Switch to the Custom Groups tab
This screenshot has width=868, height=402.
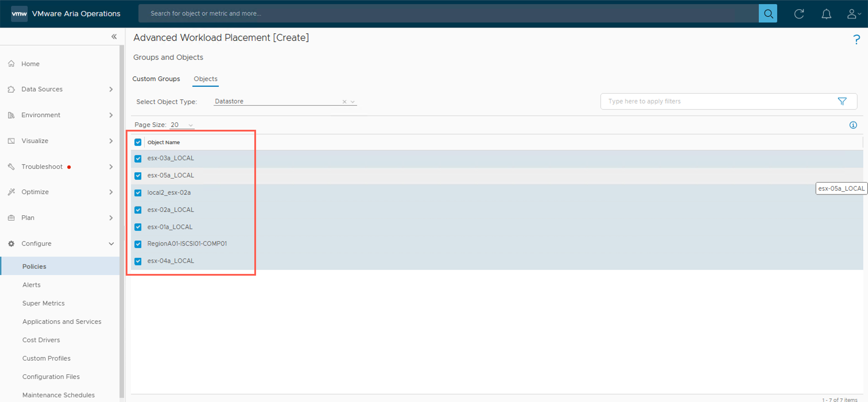tap(156, 79)
